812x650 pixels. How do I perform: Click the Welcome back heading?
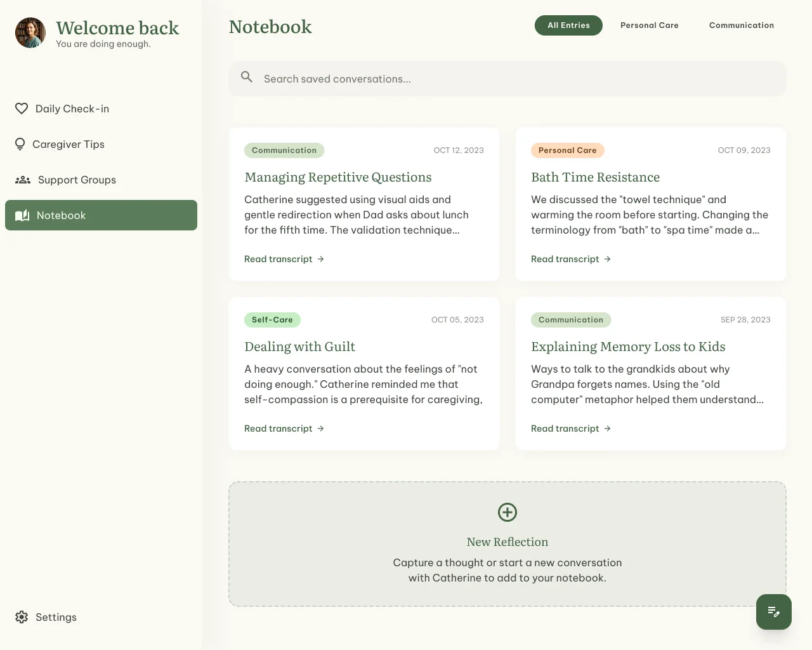click(x=117, y=28)
